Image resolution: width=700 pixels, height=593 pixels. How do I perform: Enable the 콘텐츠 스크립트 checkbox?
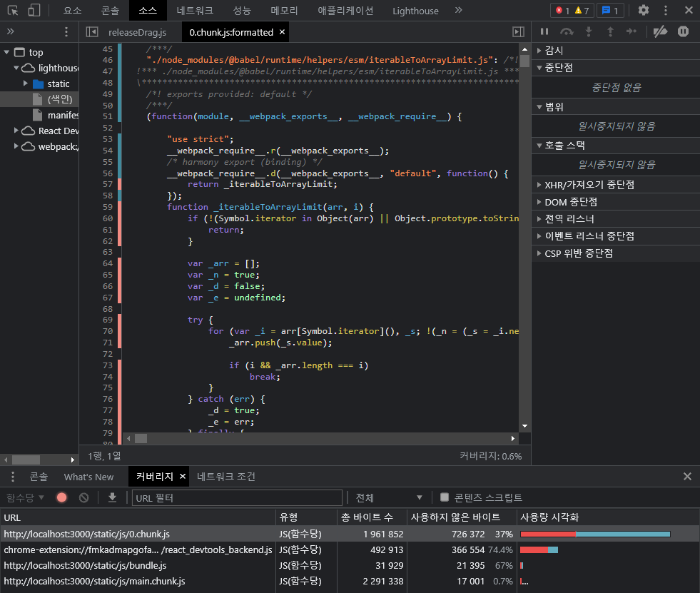(x=445, y=497)
